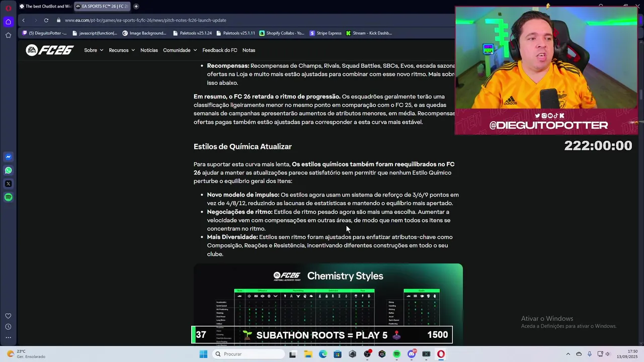Open Discord from the taskbar
The width and height of the screenshot is (644, 362).
412,354
